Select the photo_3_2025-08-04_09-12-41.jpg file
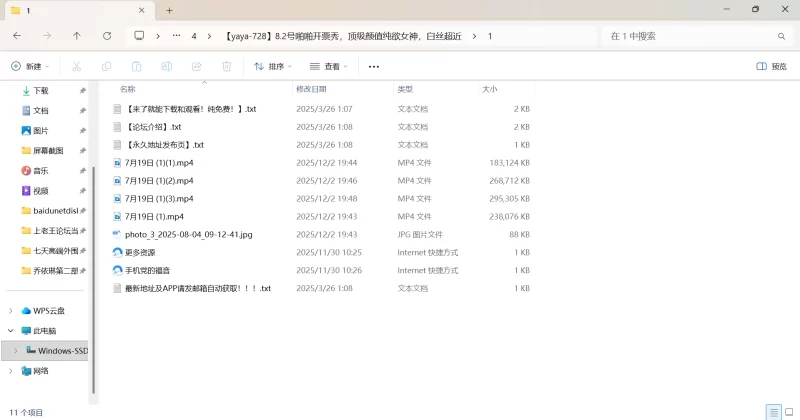Screen dimensions: 800x420 tap(188, 234)
